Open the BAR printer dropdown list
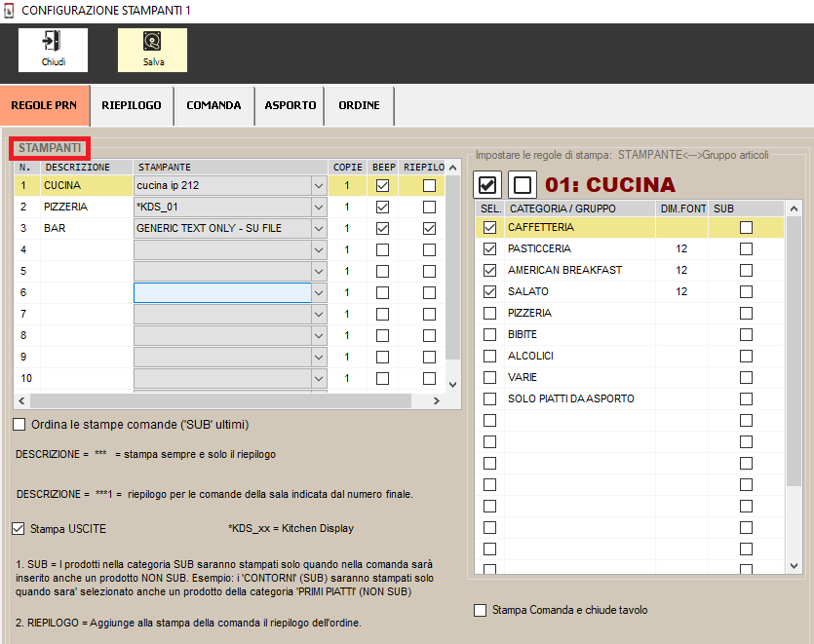 [x=319, y=228]
